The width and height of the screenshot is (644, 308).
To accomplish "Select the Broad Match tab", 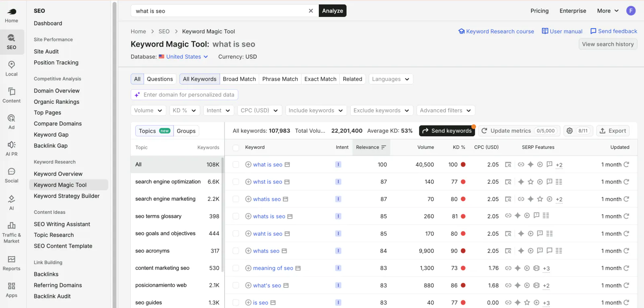I will [239, 79].
